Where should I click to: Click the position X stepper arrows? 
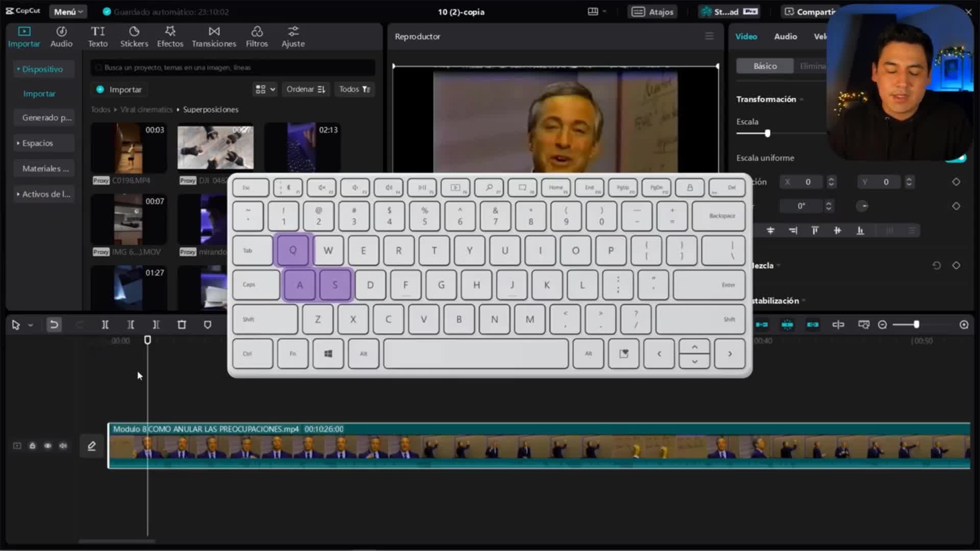click(x=831, y=182)
